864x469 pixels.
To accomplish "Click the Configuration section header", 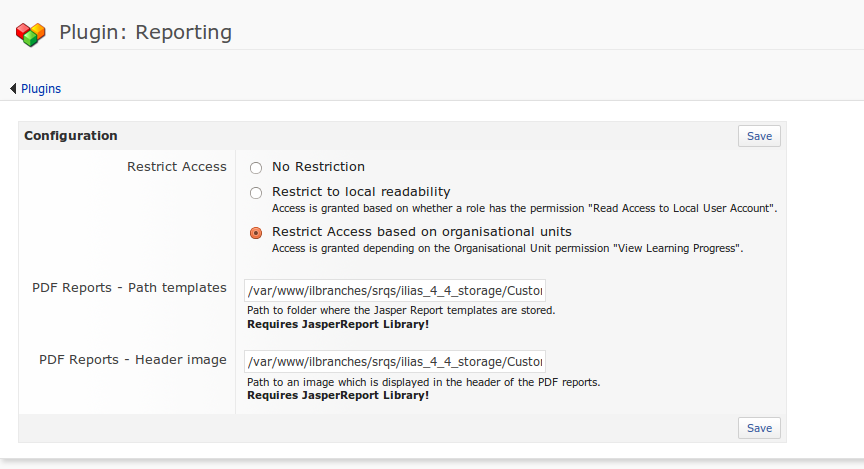I will tap(71, 136).
